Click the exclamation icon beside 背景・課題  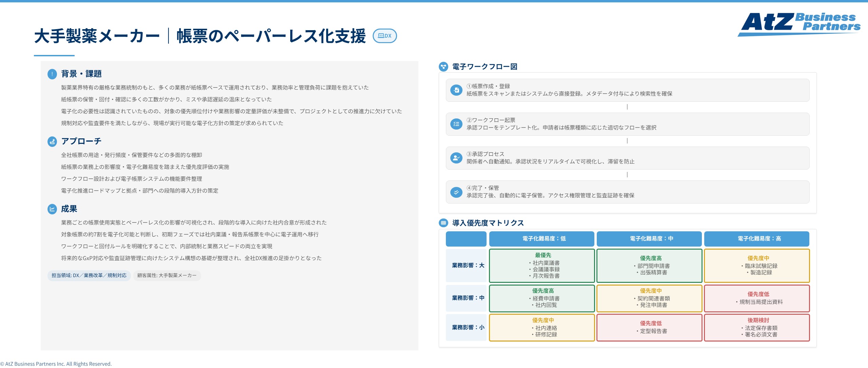click(52, 74)
